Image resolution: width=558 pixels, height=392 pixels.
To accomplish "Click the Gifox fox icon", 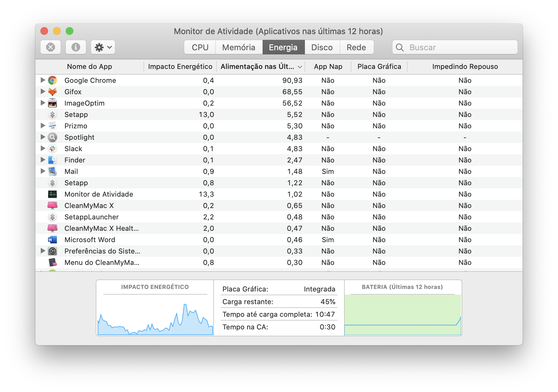I will [52, 92].
